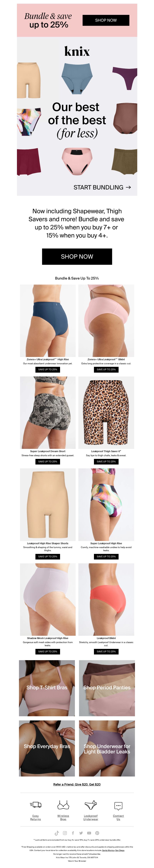Screen dimensions: 154x868
Task: Open the Knix TikTok page icon
Action: click(x=56, y=833)
